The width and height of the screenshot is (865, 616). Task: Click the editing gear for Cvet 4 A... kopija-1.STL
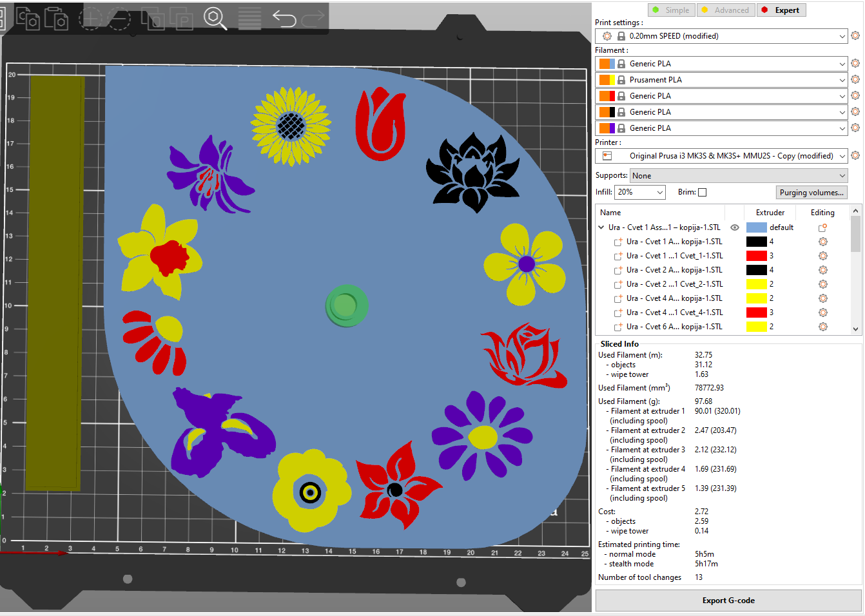point(823,298)
